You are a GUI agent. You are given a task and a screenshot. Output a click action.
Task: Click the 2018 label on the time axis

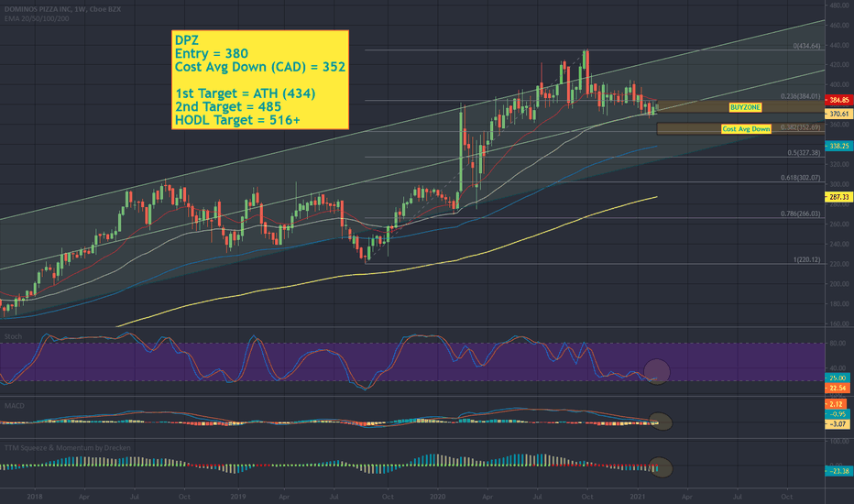click(34, 497)
